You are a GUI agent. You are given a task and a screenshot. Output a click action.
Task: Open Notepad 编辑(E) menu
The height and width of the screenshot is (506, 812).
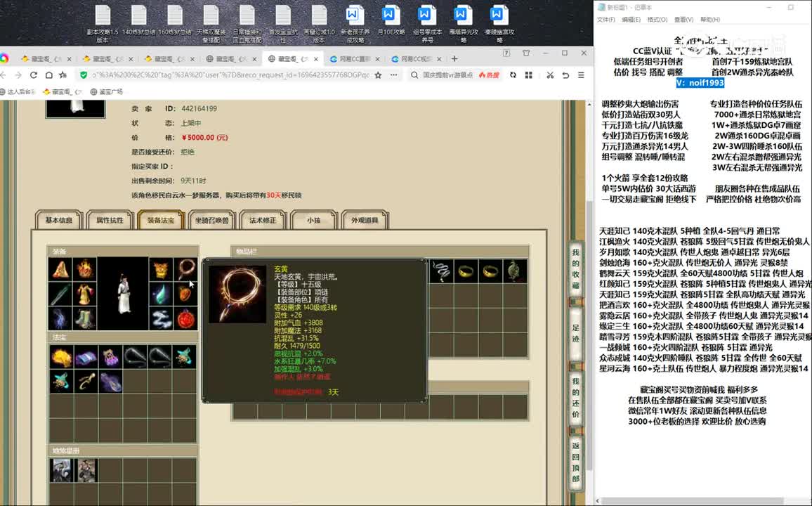pos(631,20)
